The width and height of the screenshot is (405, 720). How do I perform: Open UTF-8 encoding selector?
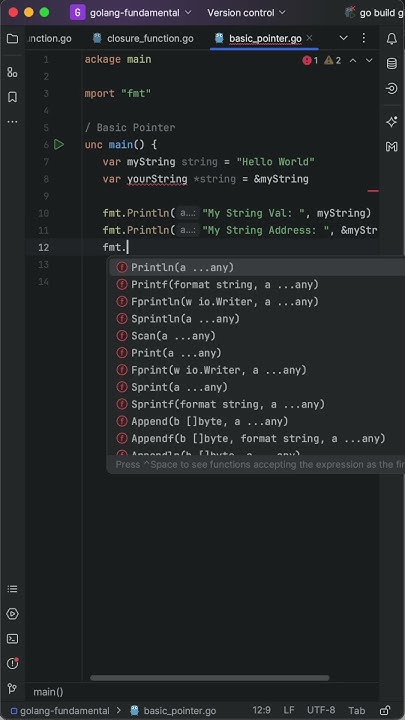[x=321, y=710]
